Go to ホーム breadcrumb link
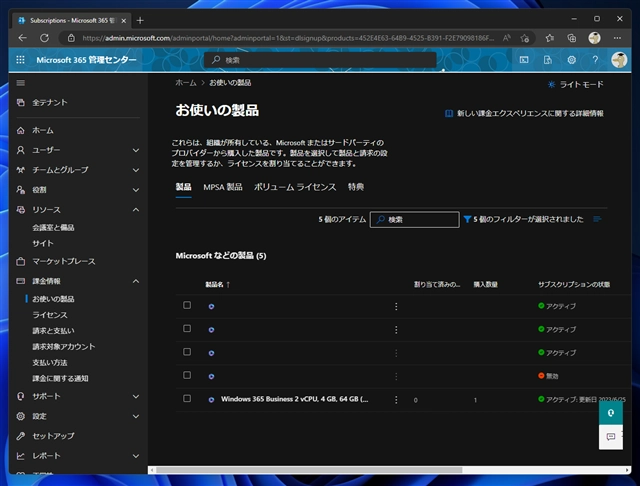 click(186, 83)
